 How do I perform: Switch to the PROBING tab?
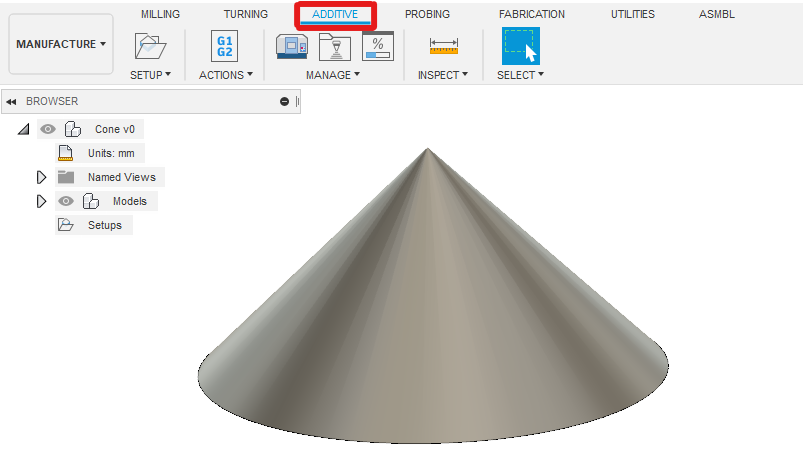coord(427,14)
